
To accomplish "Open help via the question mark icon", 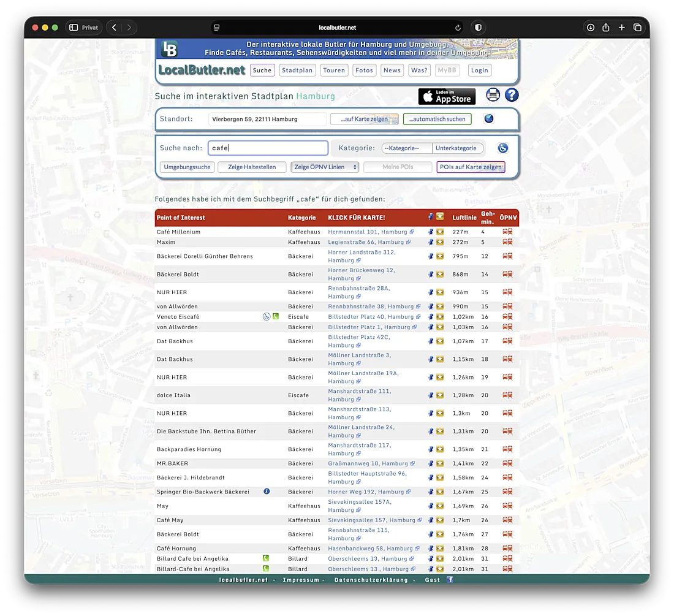I will click(512, 95).
